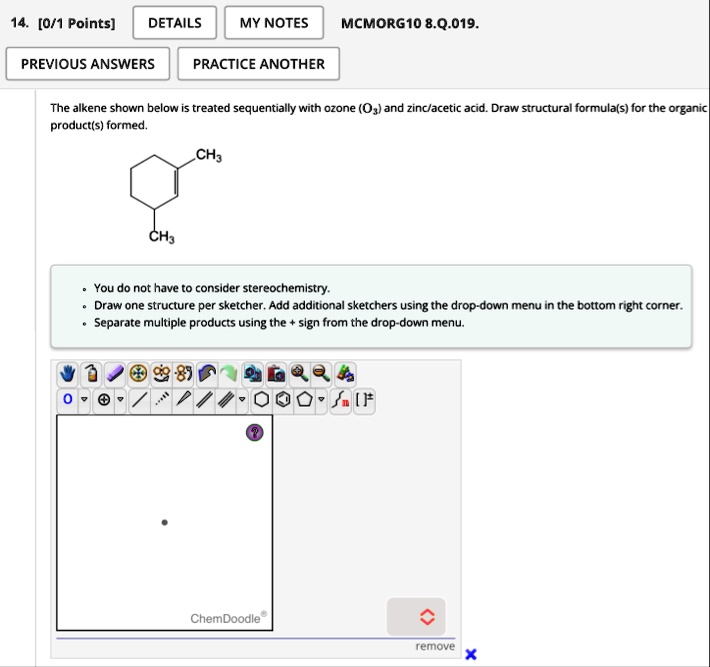Click the zoom out magnifier
Viewport: 710px width, 667px height.
tap(321, 374)
